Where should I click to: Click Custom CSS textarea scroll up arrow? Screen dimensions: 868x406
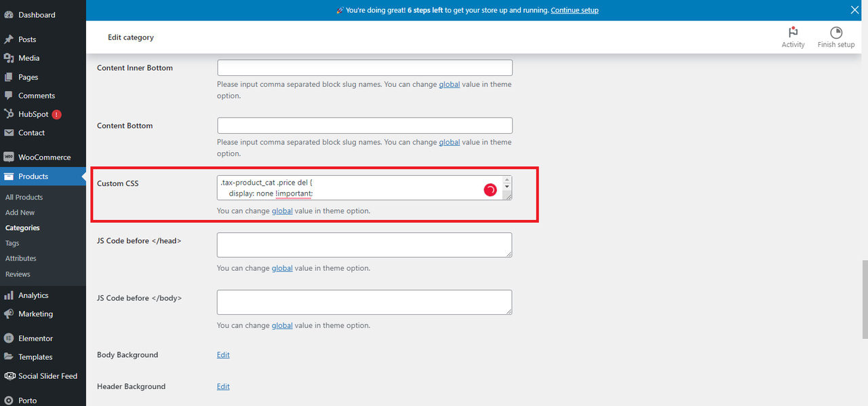507,181
